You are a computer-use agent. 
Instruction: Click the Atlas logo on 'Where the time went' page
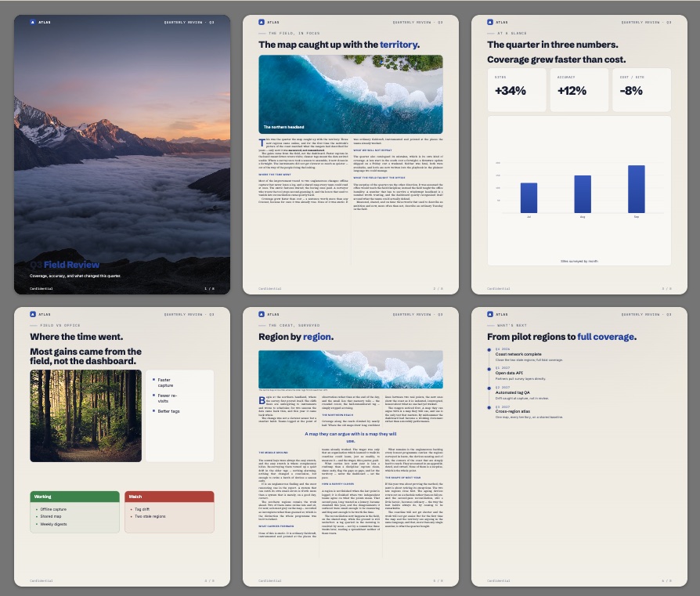[x=33, y=314]
